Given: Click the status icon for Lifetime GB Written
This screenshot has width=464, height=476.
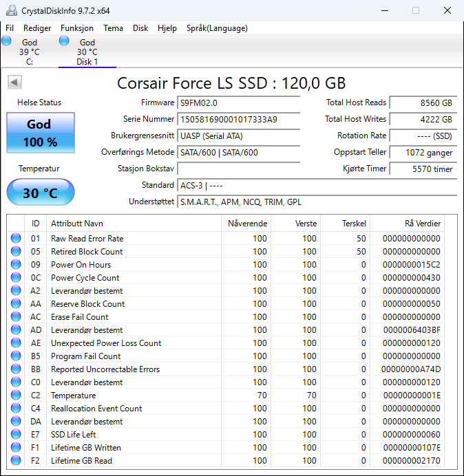Looking at the screenshot, I should 16,447.
